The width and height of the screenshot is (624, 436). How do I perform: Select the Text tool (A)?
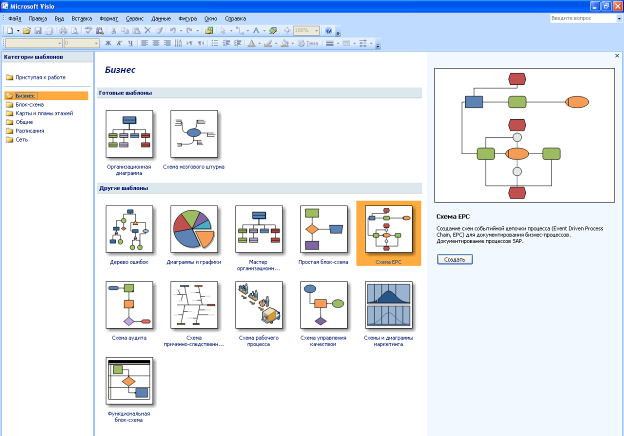(x=256, y=31)
